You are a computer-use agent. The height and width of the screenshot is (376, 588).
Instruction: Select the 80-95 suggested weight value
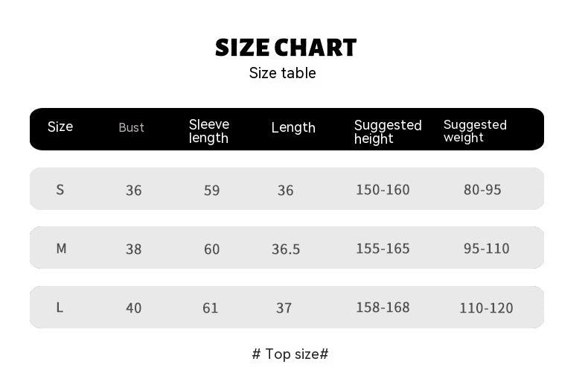(x=482, y=189)
